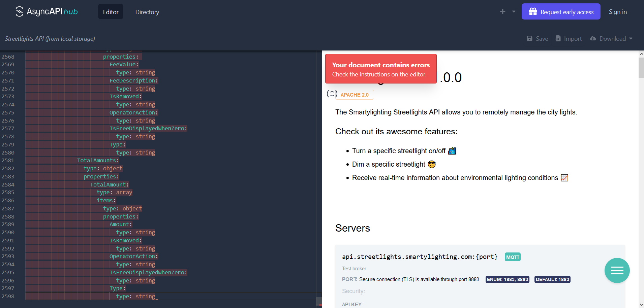The image size is (644, 308).
Task: Click the documentation scrollbar down arrow
Action: click(641, 305)
